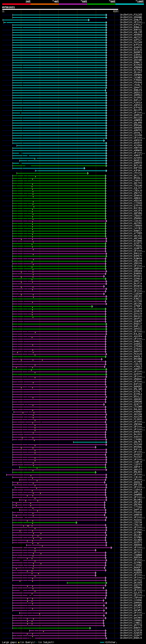
Task: Click the cyan alignment bar for UniRef100_Q0WLF5
Action: [x=46, y=20]
